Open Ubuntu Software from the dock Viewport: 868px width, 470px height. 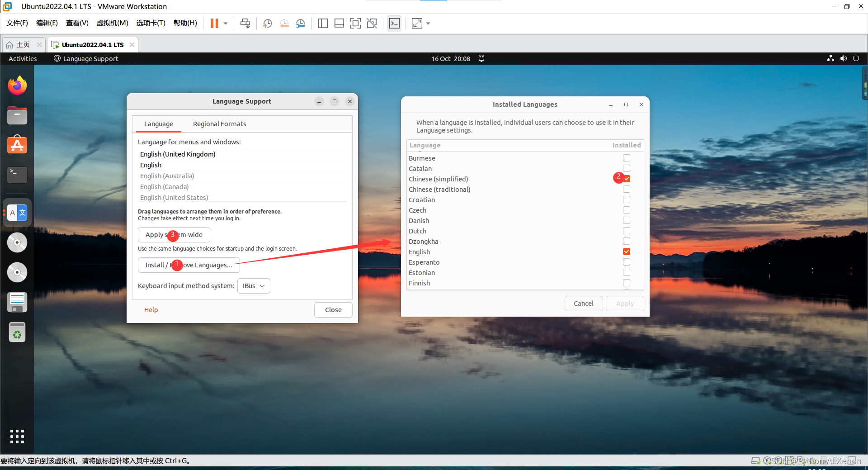click(x=17, y=145)
